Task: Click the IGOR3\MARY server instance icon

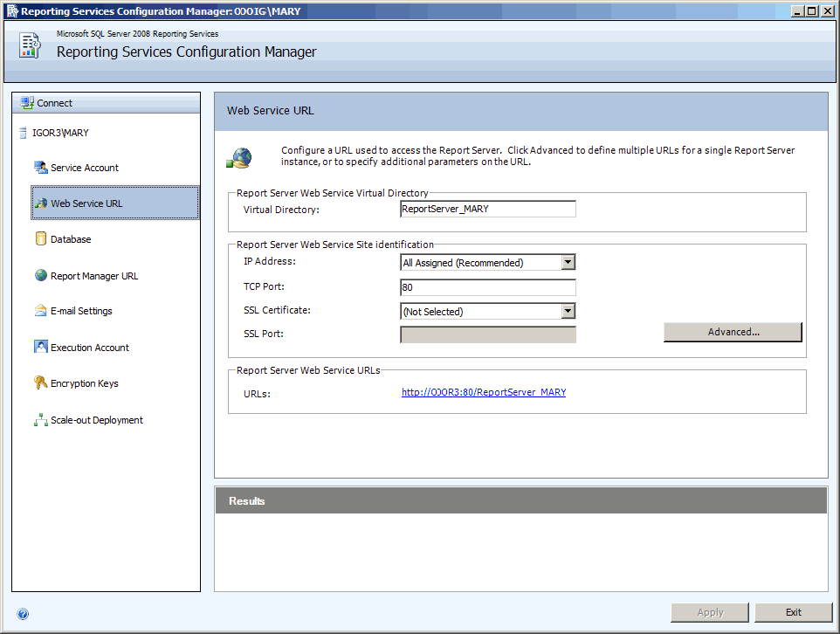Action: coord(23,133)
